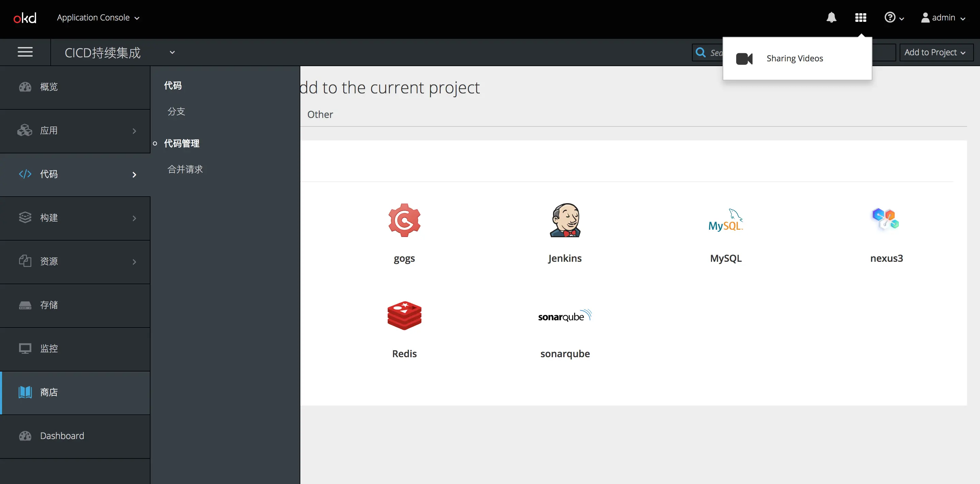
Task: Pick the nexus3 catalog icon
Action: pyautogui.click(x=886, y=220)
